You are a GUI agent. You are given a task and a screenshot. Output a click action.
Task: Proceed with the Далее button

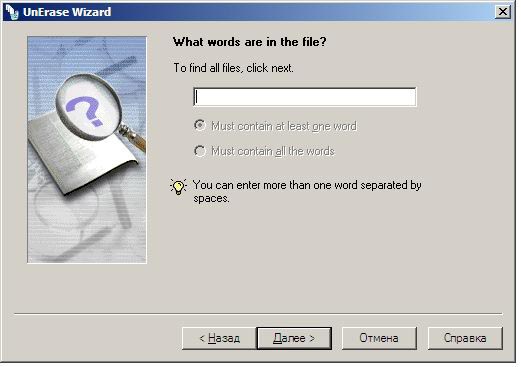coord(294,338)
